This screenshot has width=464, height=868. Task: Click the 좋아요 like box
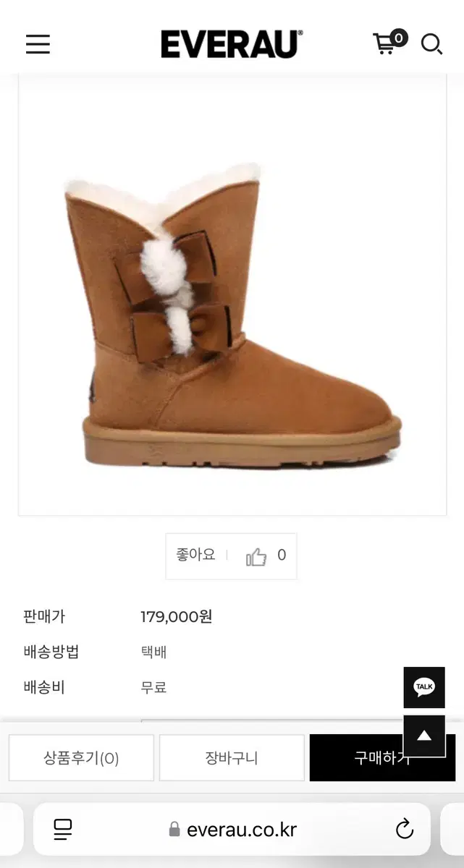(231, 556)
